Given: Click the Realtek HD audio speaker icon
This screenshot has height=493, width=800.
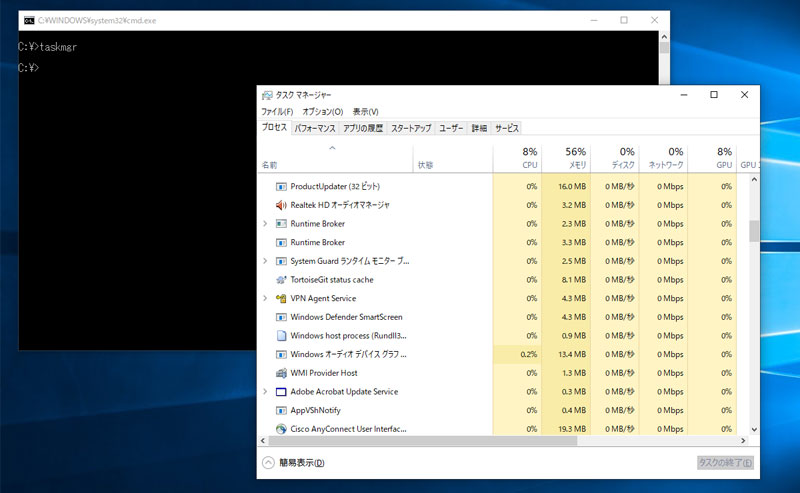Looking at the screenshot, I should tap(281, 205).
